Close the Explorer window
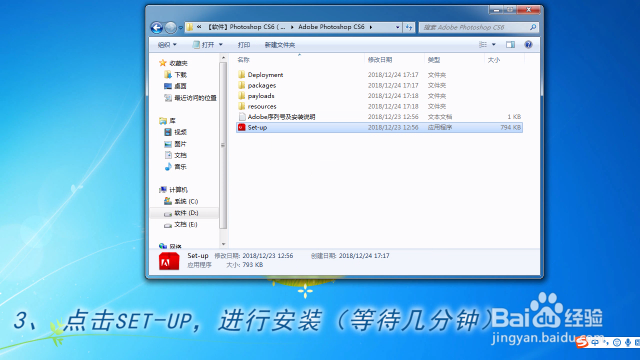The width and height of the screenshot is (640, 360). point(529,9)
